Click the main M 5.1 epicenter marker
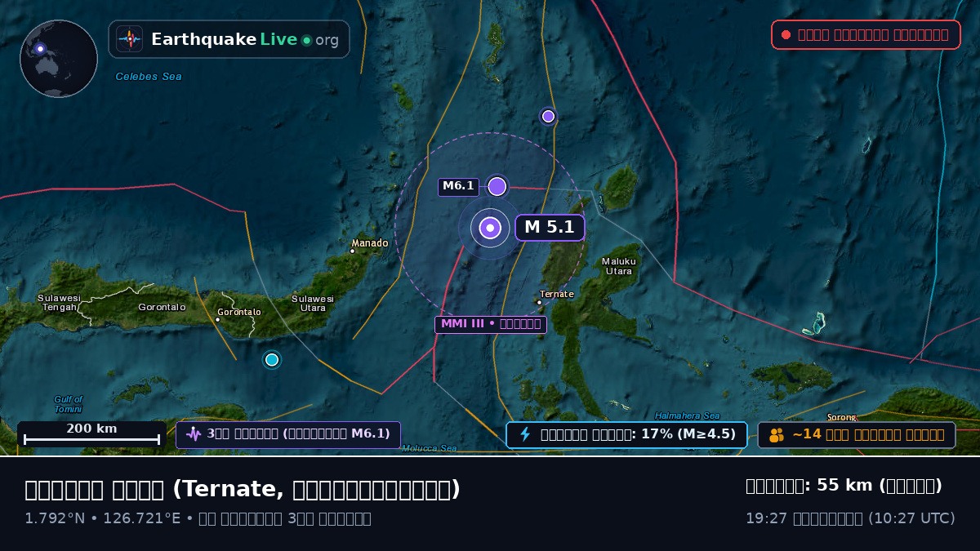 [x=490, y=229]
